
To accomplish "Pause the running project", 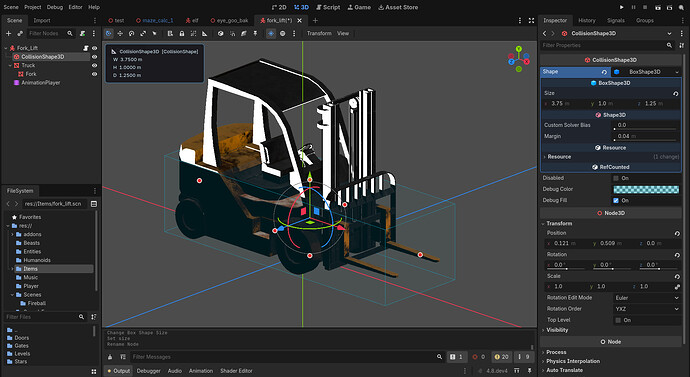I will click(634, 7).
